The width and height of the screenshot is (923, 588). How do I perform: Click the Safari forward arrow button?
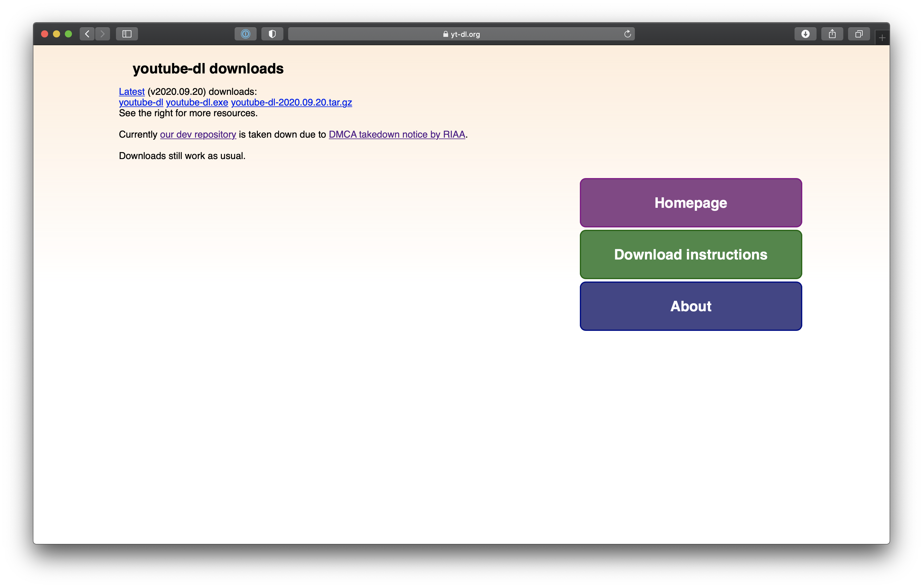click(x=102, y=34)
